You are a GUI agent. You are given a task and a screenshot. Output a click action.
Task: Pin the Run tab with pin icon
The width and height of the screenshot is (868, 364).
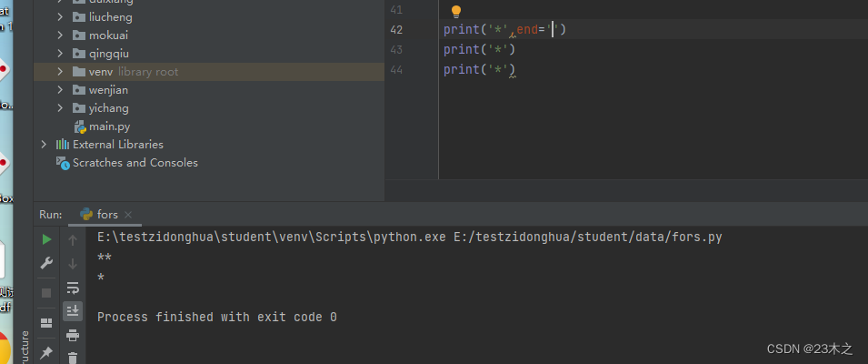[46, 352]
